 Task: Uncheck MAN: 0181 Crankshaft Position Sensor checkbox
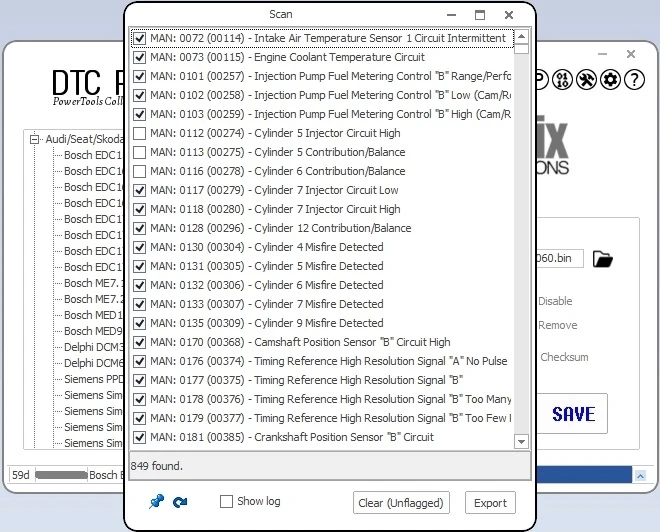point(139,437)
